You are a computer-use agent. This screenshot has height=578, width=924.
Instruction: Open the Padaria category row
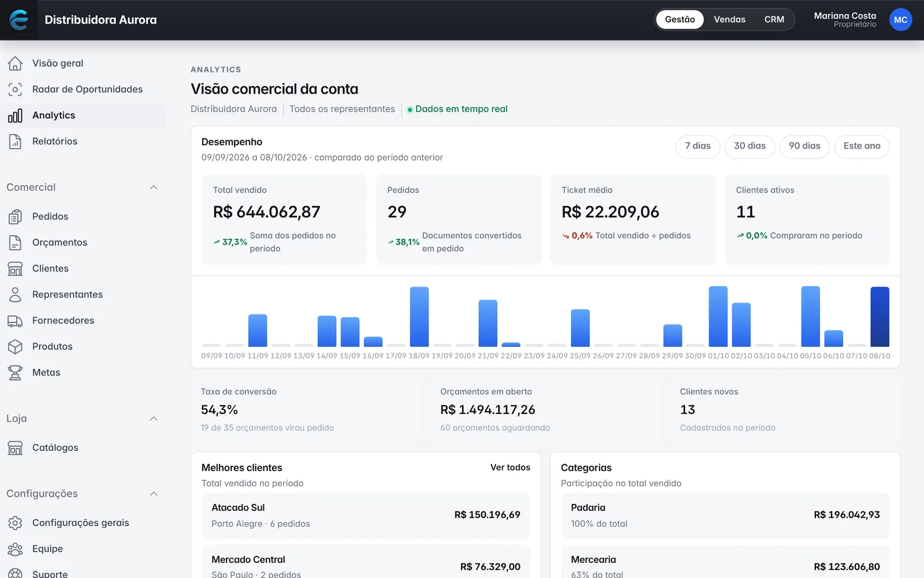click(725, 516)
